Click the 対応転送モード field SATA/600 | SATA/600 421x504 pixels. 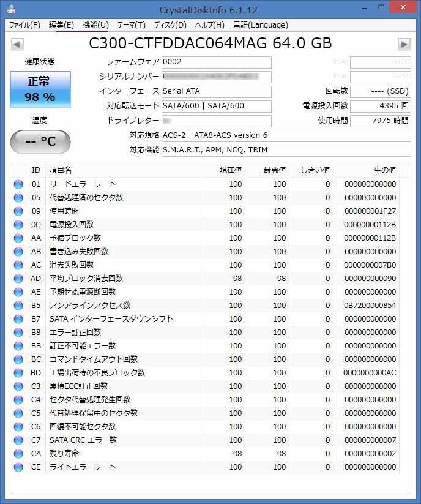tap(217, 106)
